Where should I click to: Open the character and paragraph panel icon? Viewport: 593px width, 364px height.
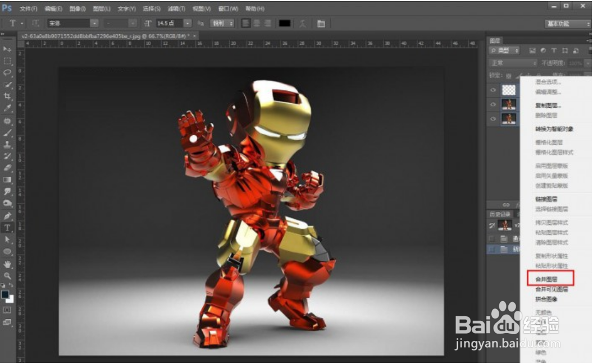[321, 24]
